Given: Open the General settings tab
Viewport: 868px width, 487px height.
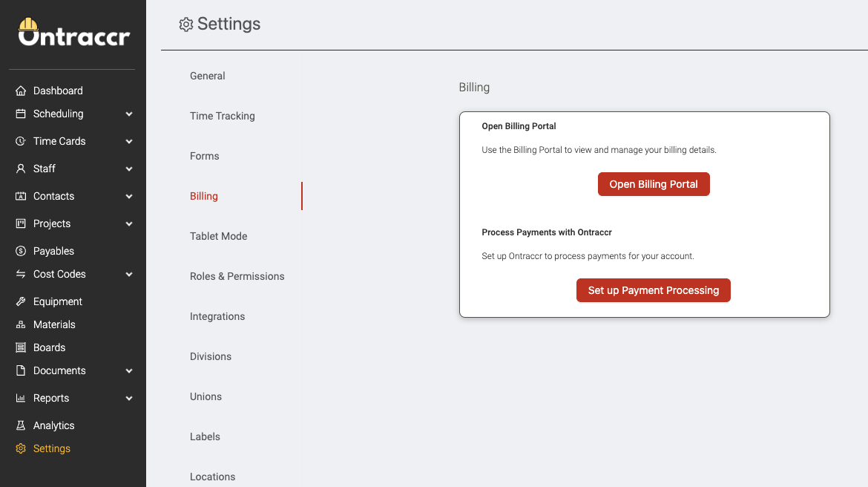Looking at the screenshot, I should pos(208,76).
